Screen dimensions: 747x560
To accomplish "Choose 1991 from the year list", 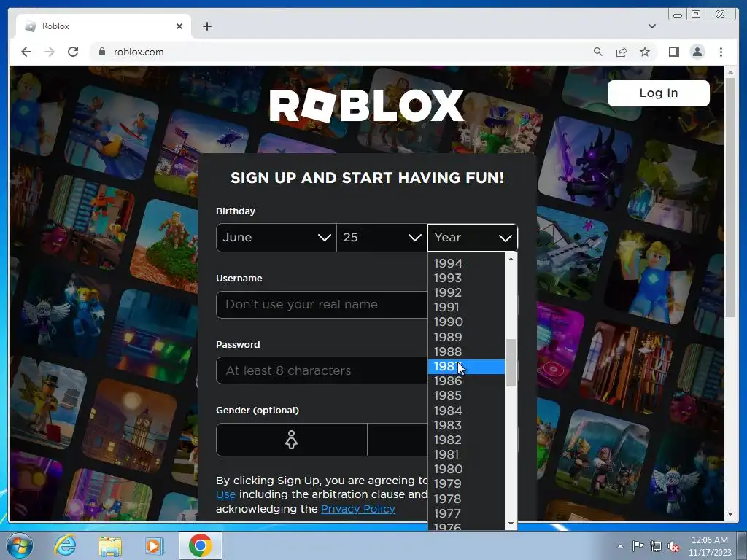I will coord(466,307).
